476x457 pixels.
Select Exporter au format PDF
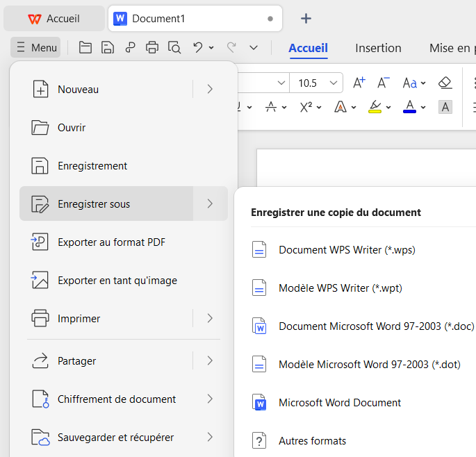tap(111, 242)
